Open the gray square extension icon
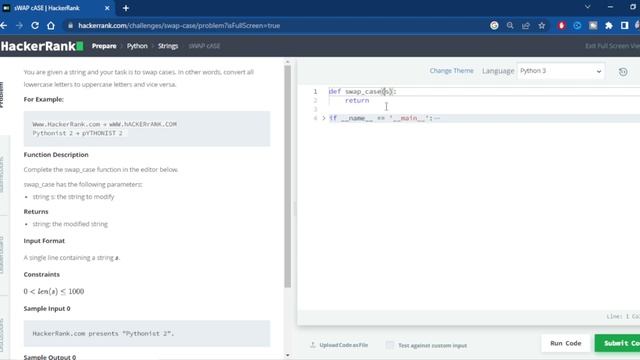Viewport: 640px width, 360px height. click(x=593, y=25)
